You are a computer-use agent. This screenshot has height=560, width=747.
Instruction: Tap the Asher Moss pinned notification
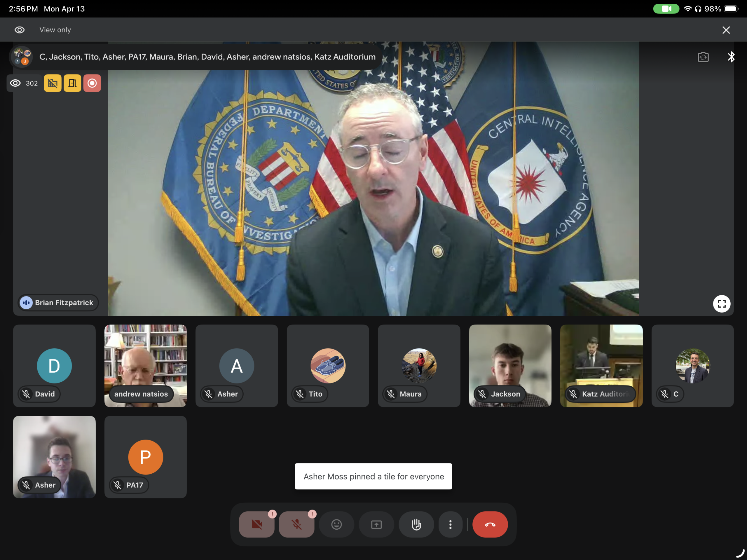coord(373,476)
